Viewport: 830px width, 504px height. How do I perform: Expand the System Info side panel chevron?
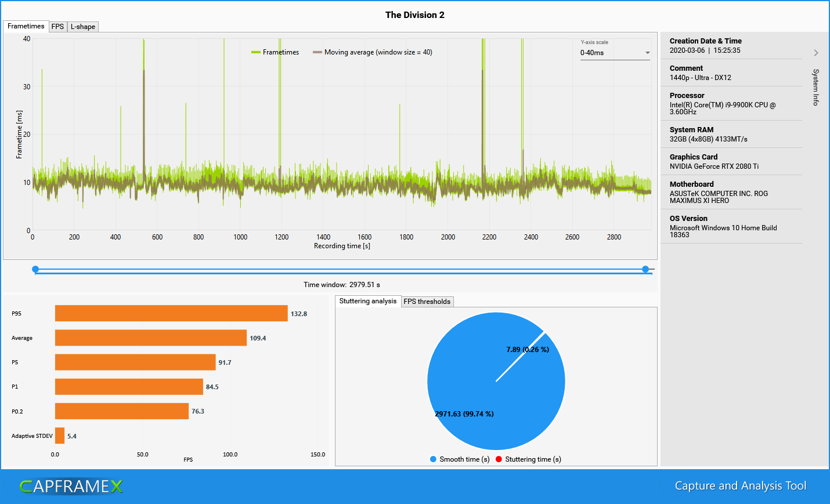click(x=817, y=52)
